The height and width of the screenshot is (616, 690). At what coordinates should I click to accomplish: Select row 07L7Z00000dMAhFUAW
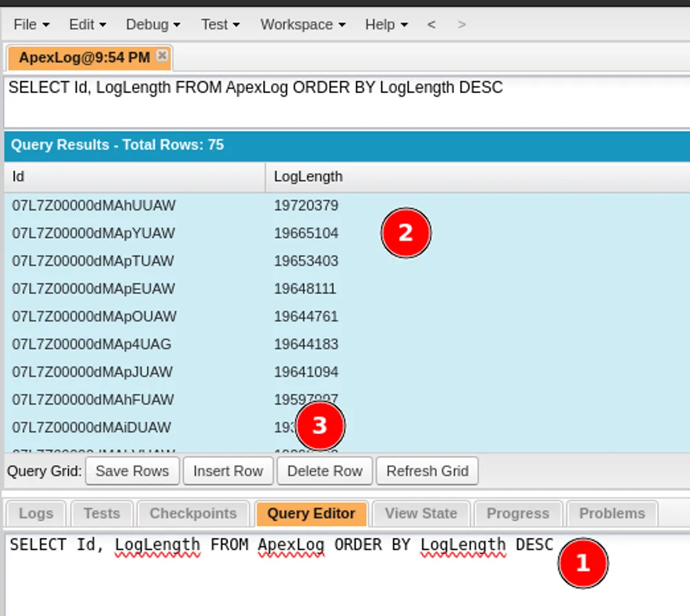tap(347, 400)
